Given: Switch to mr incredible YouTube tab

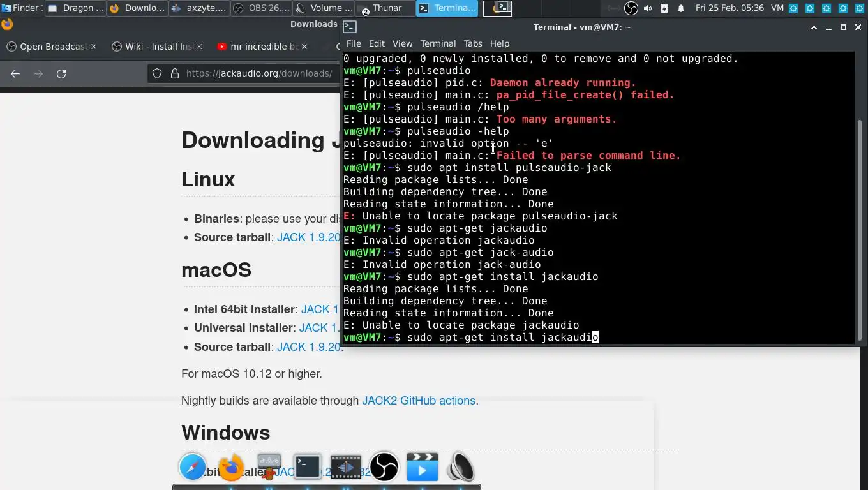Looking at the screenshot, I should pyautogui.click(x=262, y=47).
